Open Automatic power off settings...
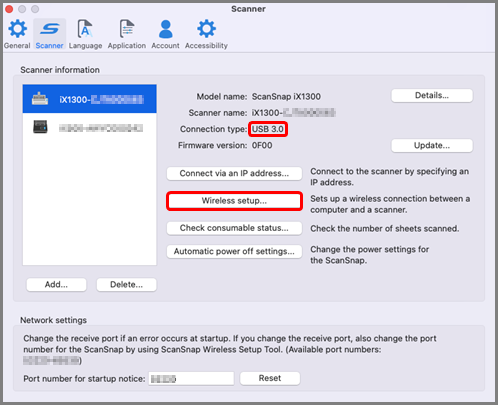The image size is (498, 405). 234,251
